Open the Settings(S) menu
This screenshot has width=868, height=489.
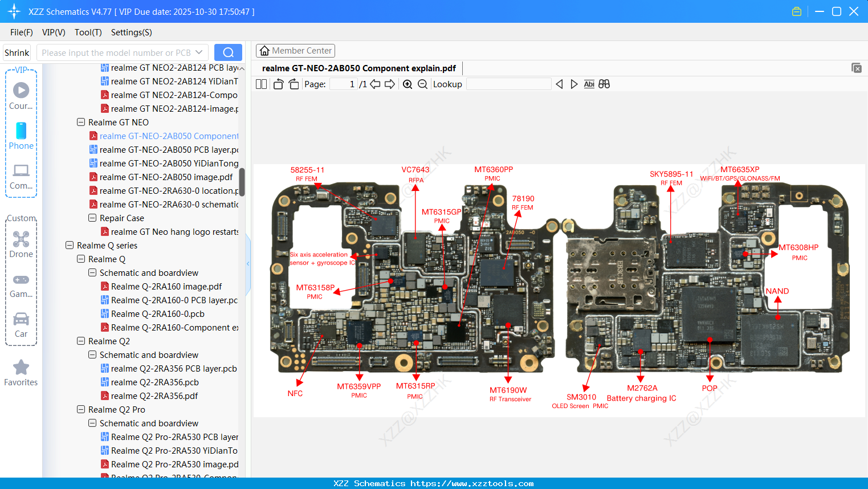[132, 32]
